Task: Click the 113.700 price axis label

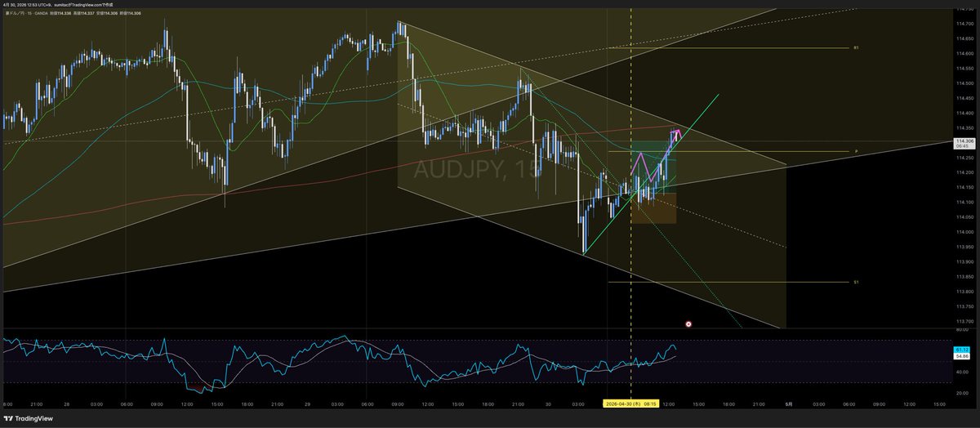Action: (x=964, y=321)
